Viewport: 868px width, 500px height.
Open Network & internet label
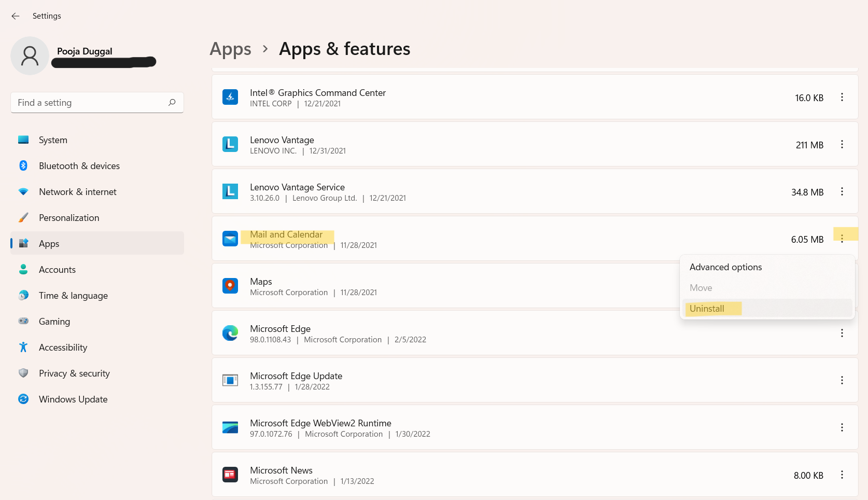click(x=78, y=192)
